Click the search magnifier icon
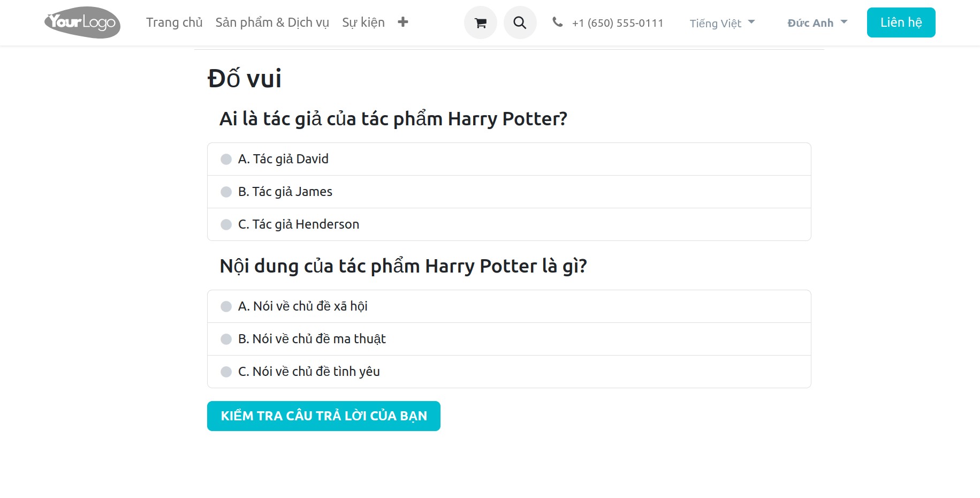Screen dimensions: 980x498 [x=520, y=22]
